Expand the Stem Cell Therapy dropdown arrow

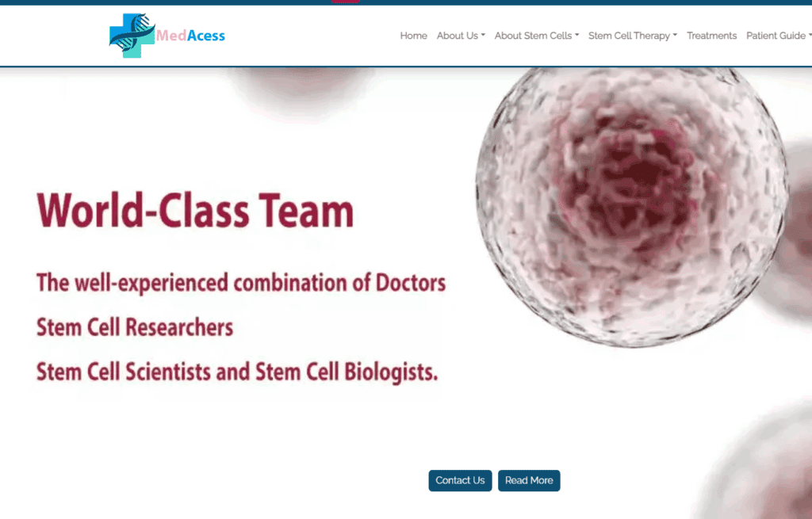(x=675, y=36)
